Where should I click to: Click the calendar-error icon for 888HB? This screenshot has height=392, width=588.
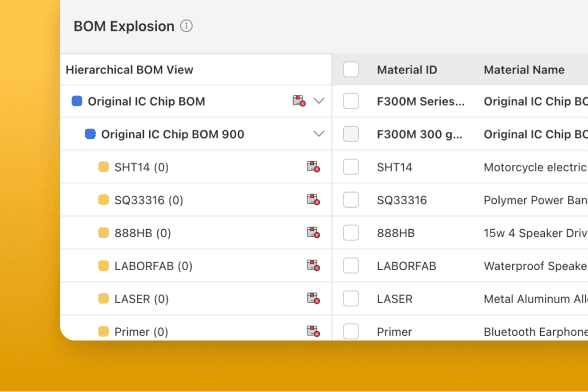(313, 233)
